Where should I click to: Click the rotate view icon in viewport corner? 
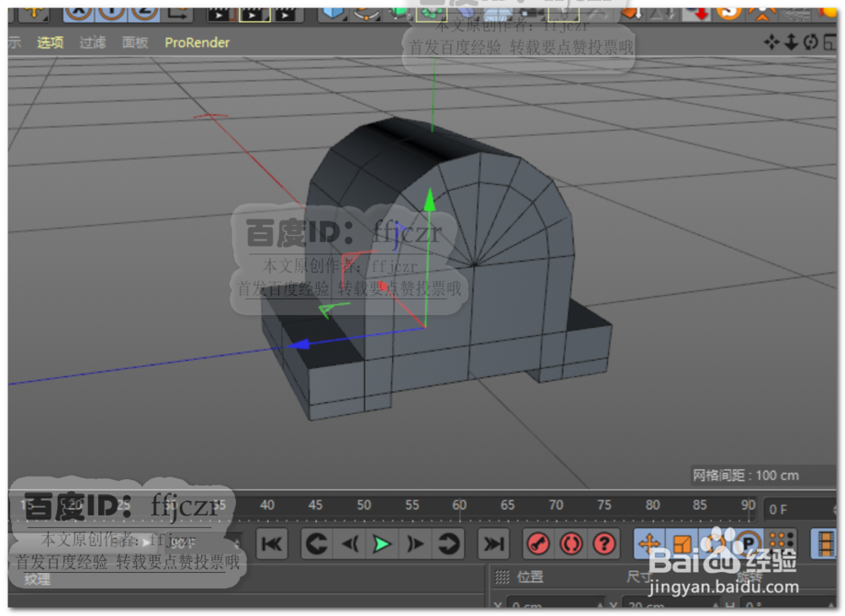click(x=810, y=41)
